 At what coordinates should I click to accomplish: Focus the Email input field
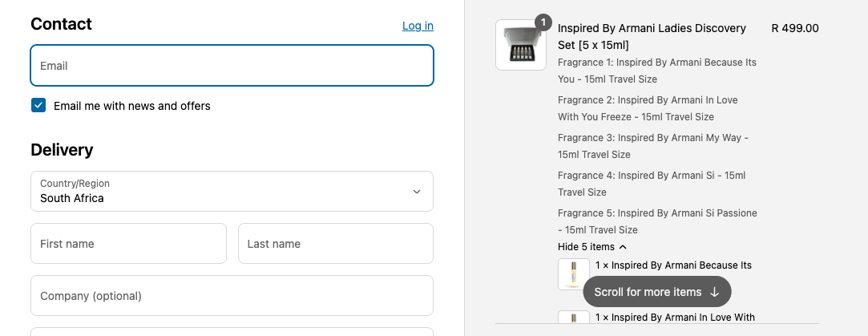(232, 66)
